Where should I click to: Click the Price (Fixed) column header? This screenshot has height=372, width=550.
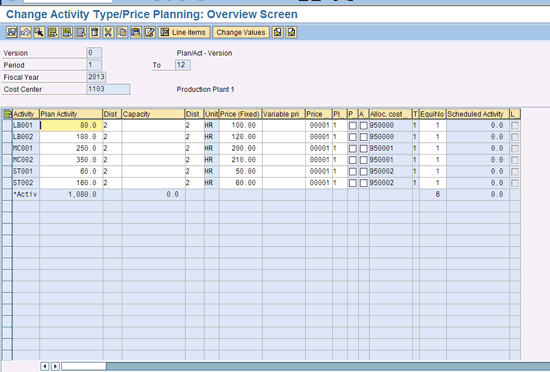coord(241,114)
